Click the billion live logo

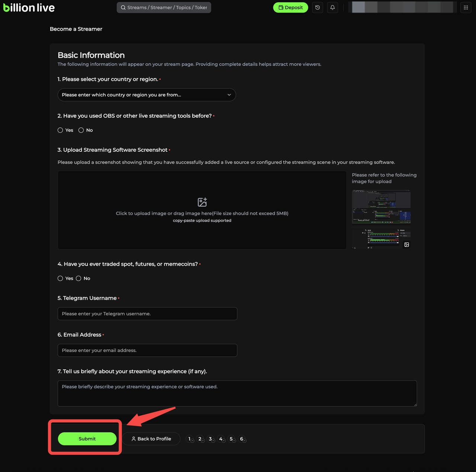[29, 8]
